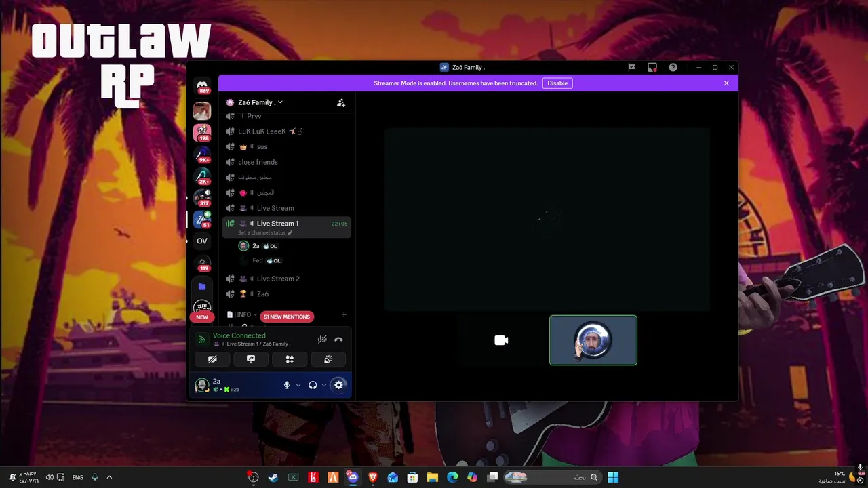Screen dimensions: 868x488
Task: Turn on camera in voice panel
Action: pos(212,359)
